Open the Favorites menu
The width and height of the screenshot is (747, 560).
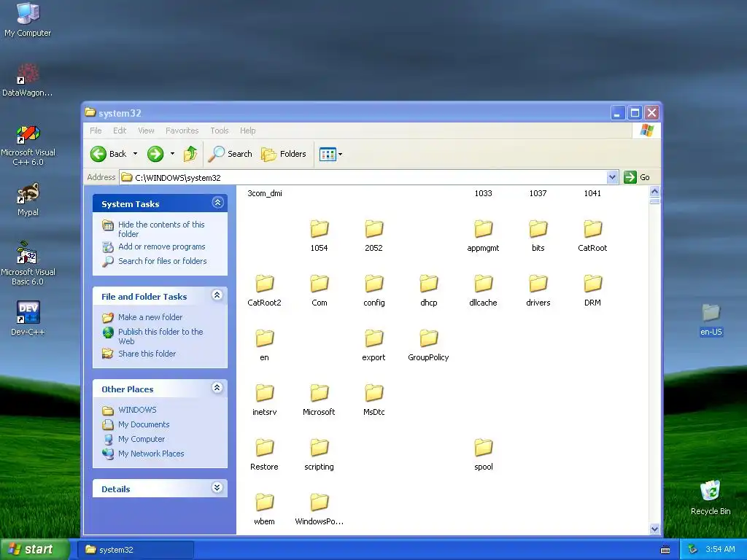click(182, 131)
